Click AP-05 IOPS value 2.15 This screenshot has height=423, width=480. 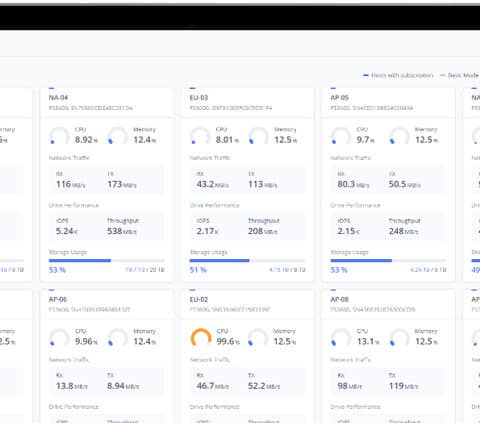(x=348, y=231)
